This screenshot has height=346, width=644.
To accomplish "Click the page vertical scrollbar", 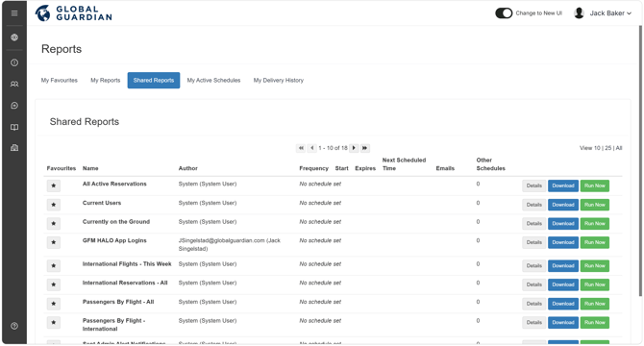I will (640, 161).
